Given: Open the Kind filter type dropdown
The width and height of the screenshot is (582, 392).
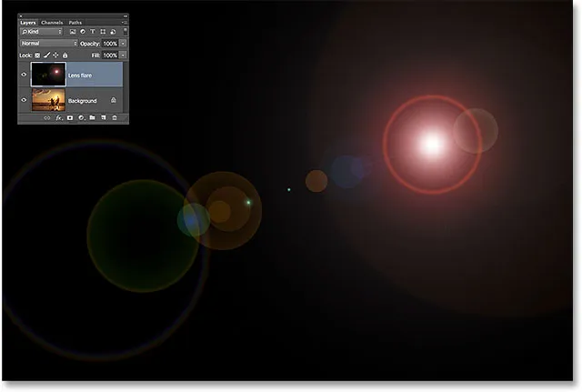Looking at the screenshot, I should coord(41,32).
